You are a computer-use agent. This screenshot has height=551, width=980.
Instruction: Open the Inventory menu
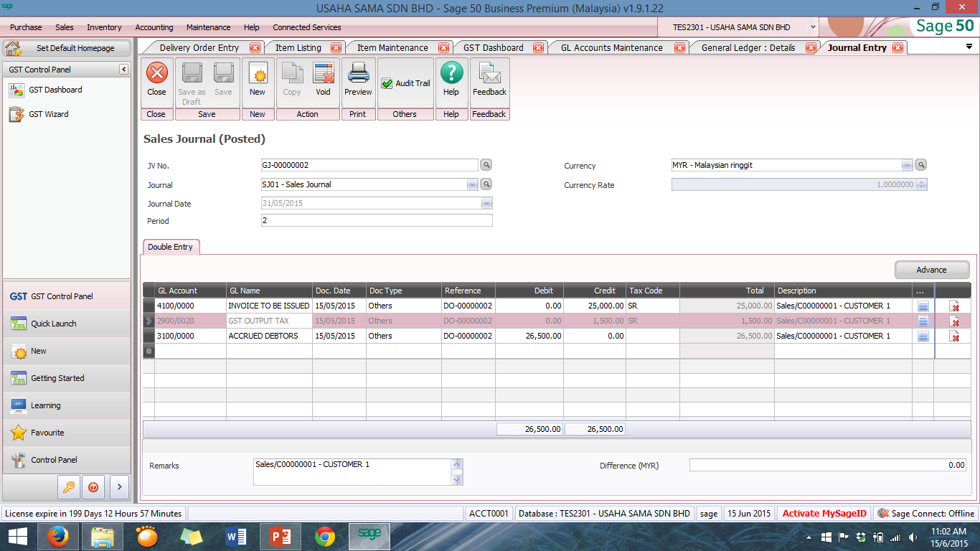pyautogui.click(x=104, y=27)
